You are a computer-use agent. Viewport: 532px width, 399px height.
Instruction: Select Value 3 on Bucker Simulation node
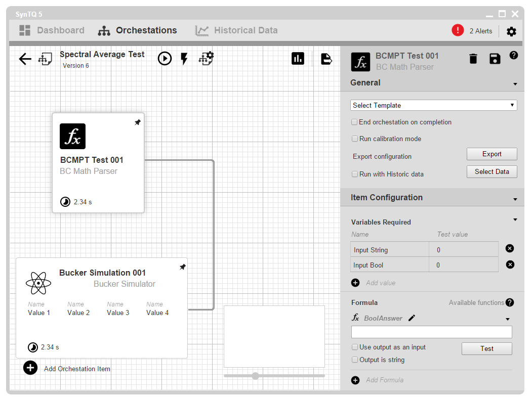click(x=118, y=313)
